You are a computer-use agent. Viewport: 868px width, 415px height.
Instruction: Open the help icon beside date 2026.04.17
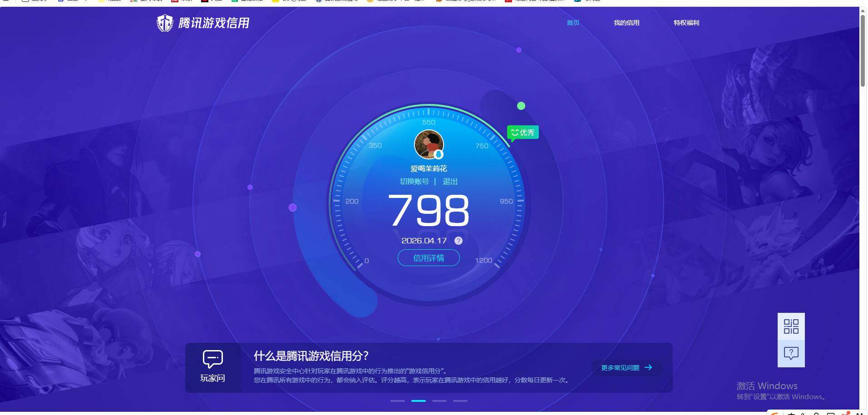click(x=458, y=241)
